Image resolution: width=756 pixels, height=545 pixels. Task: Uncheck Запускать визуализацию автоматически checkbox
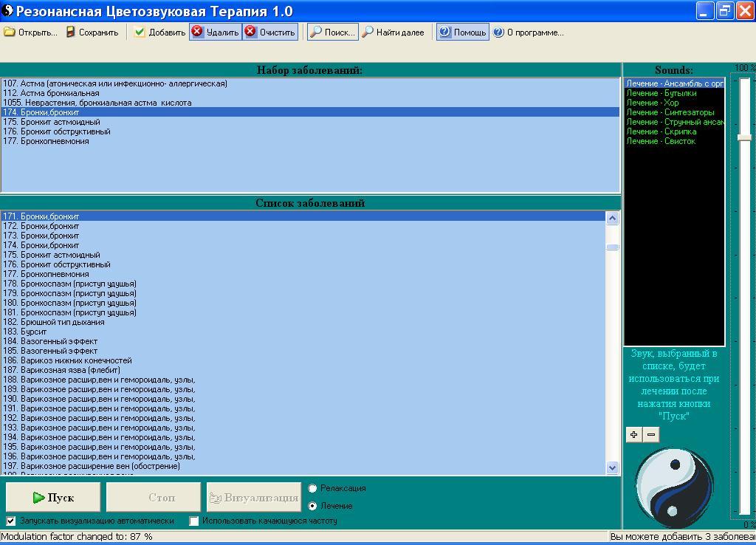point(11,521)
